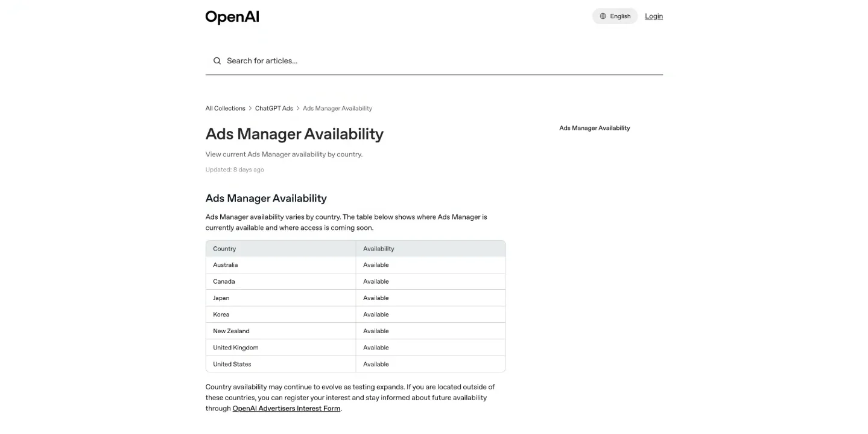Jump to Ads Manager Availability sidebar anchor

[x=594, y=128]
